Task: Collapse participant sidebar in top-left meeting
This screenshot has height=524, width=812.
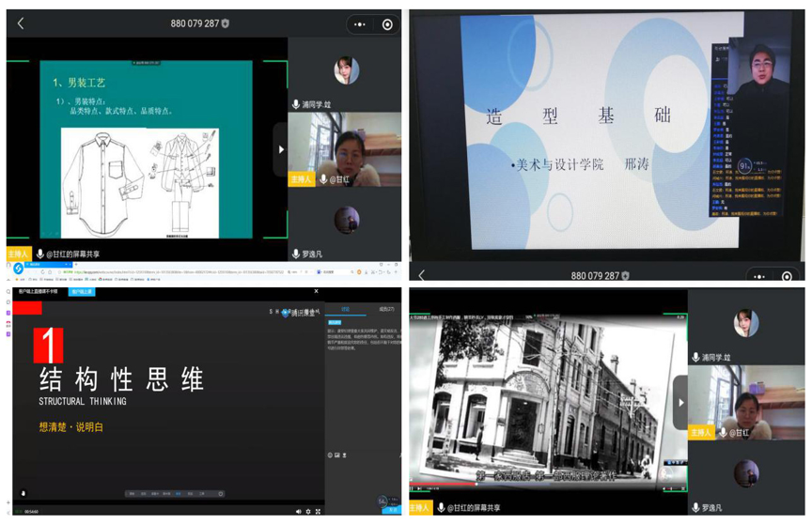Action: click(281, 149)
